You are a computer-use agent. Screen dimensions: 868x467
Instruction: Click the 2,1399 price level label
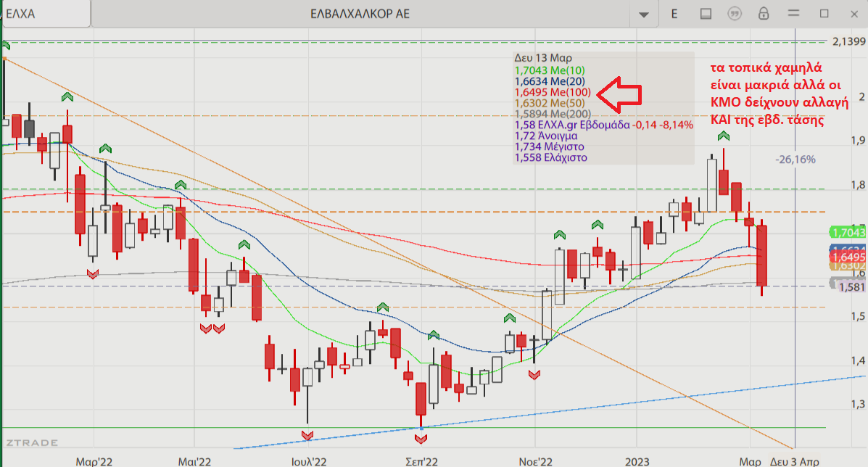(848, 41)
